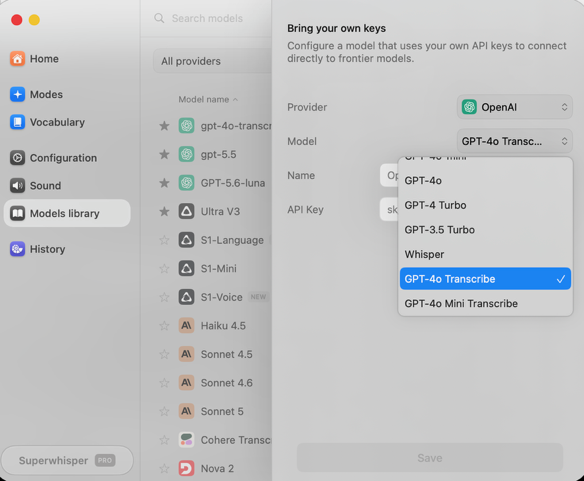Click the "Bring your own keys" heading
The image size is (584, 481).
coord(336,28)
